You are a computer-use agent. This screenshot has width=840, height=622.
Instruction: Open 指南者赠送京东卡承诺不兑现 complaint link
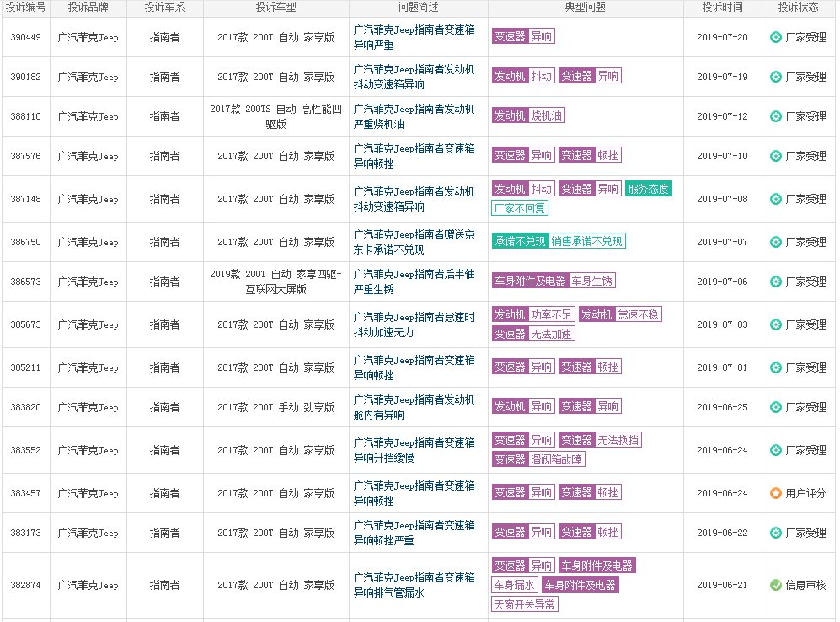tap(415, 242)
